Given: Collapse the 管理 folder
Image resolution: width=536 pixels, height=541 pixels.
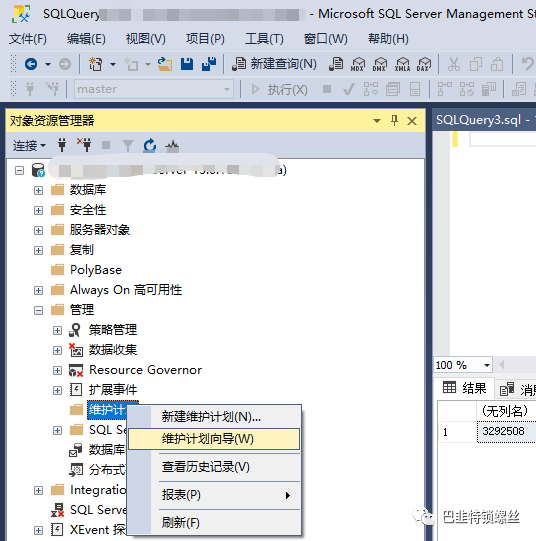Looking at the screenshot, I should [x=38, y=311].
